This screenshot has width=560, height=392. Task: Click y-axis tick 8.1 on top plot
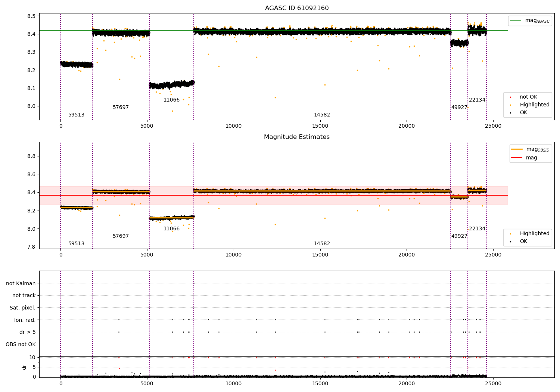pos(31,88)
